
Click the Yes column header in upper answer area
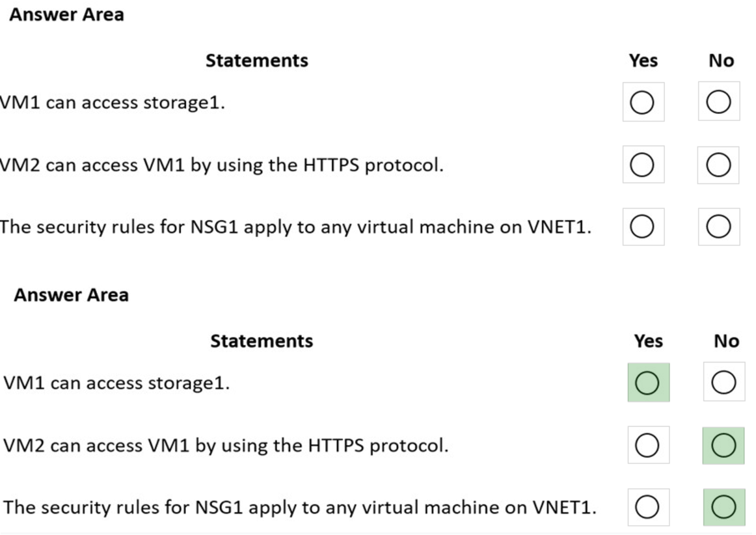(643, 61)
